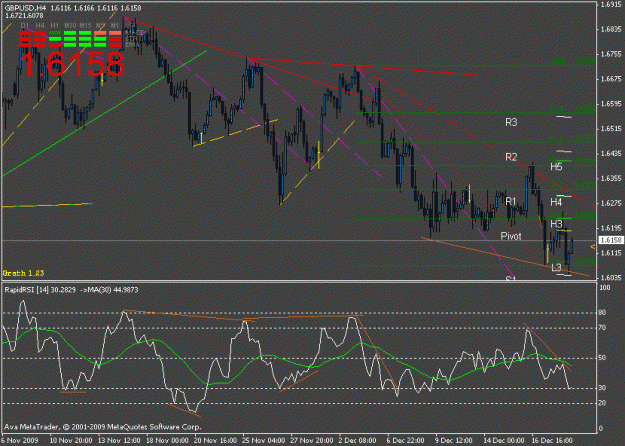625x446 pixels.
Task: Click the 50 level on RSI scale
Action: point(603,358)
